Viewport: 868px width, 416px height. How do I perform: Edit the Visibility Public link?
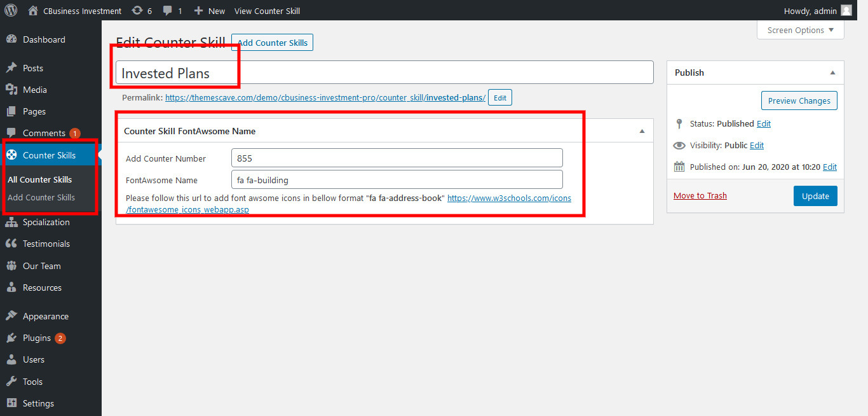[757, 145]
